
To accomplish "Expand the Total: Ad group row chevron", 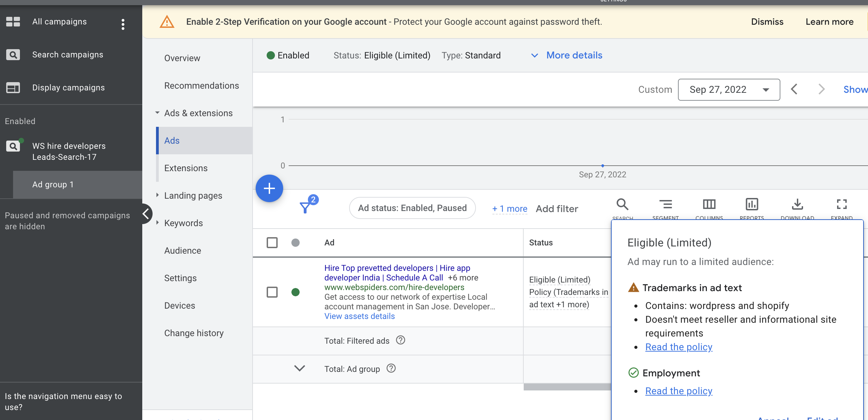I will tap(300, 368).
